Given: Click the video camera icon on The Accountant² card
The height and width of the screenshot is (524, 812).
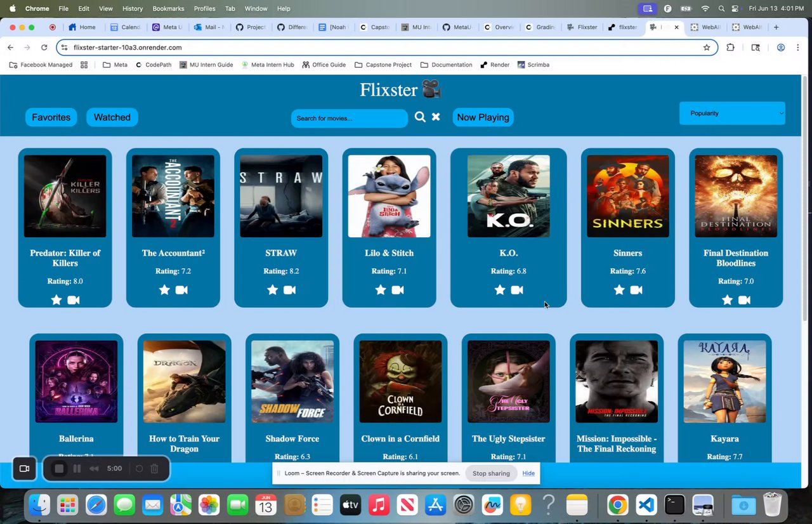Looking at the screenshot, I should (181, 290).
